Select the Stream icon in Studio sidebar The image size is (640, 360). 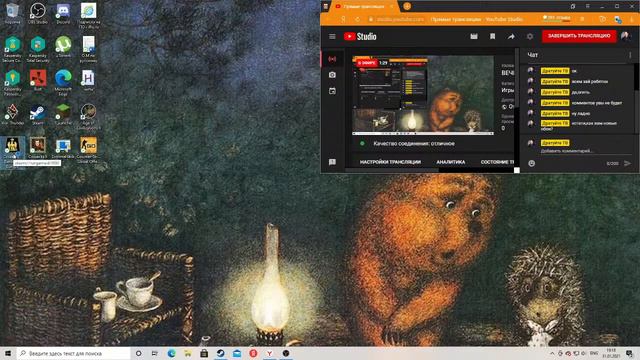click(x=332, y=59)
